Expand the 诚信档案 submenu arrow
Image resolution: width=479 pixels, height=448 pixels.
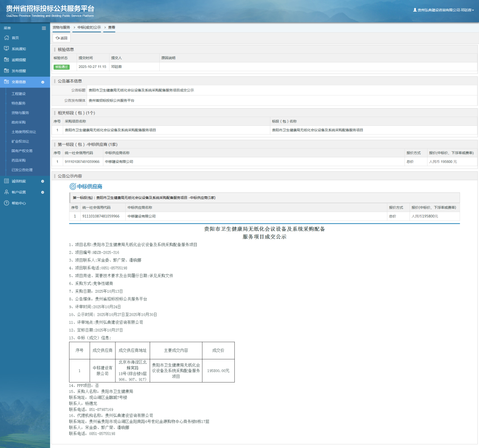pos(43,181)
